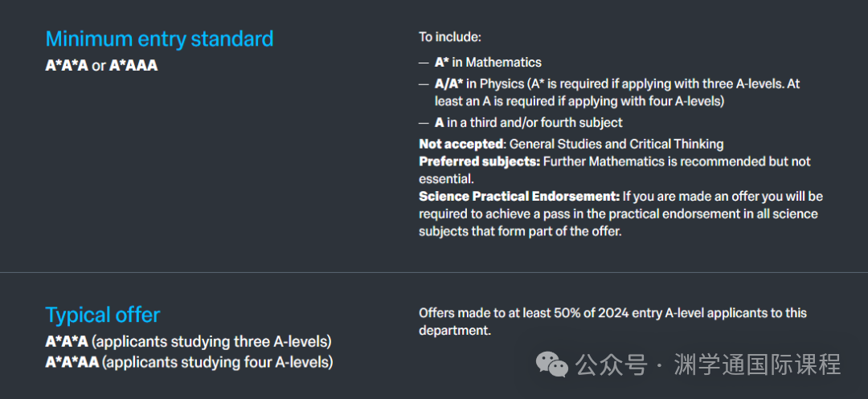Click the WeChat logo icon in watermark
This screenshot has height=399, width=868.
coord(552,364)
